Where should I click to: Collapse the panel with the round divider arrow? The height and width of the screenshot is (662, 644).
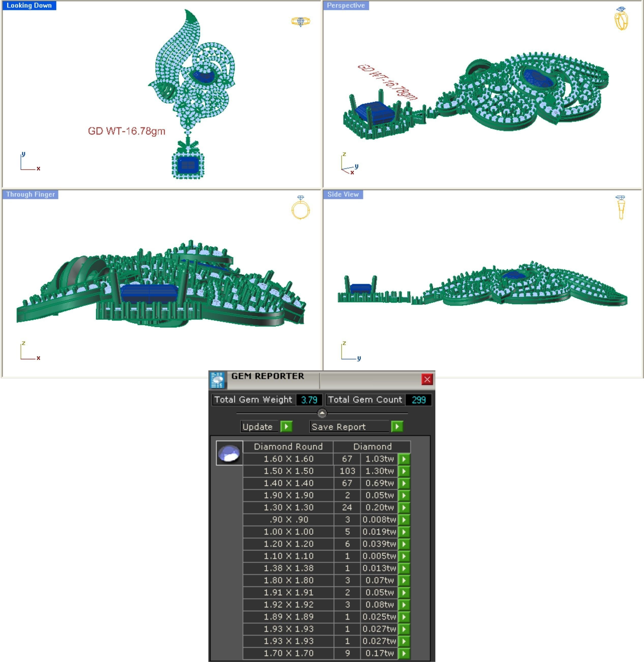click(322, 413)
